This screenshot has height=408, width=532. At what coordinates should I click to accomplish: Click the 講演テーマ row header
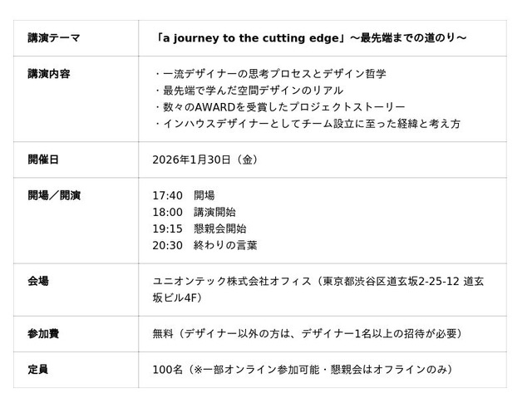click(55, 38)
